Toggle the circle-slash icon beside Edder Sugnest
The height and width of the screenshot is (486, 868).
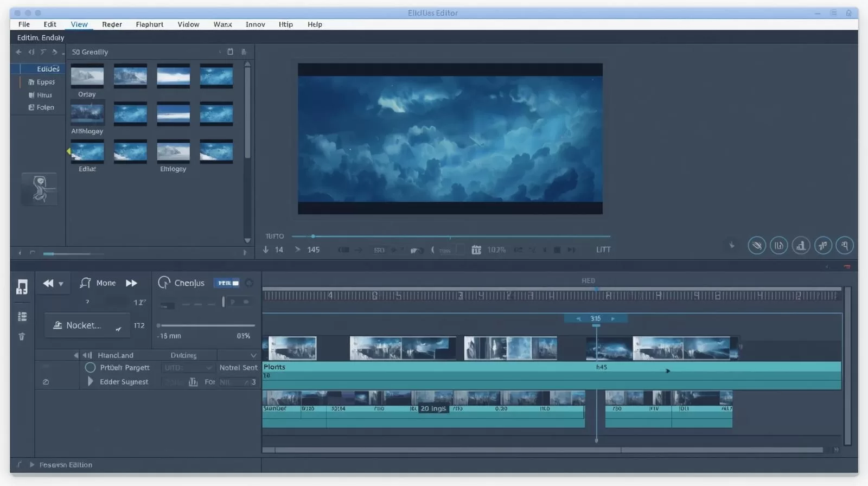click(x=46, y=382)
